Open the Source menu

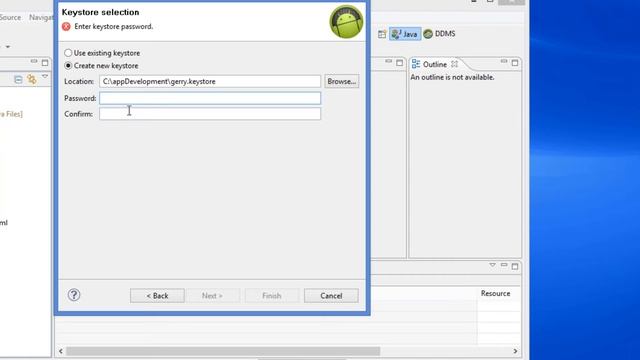pyautogui.click(x=10, y=18)
